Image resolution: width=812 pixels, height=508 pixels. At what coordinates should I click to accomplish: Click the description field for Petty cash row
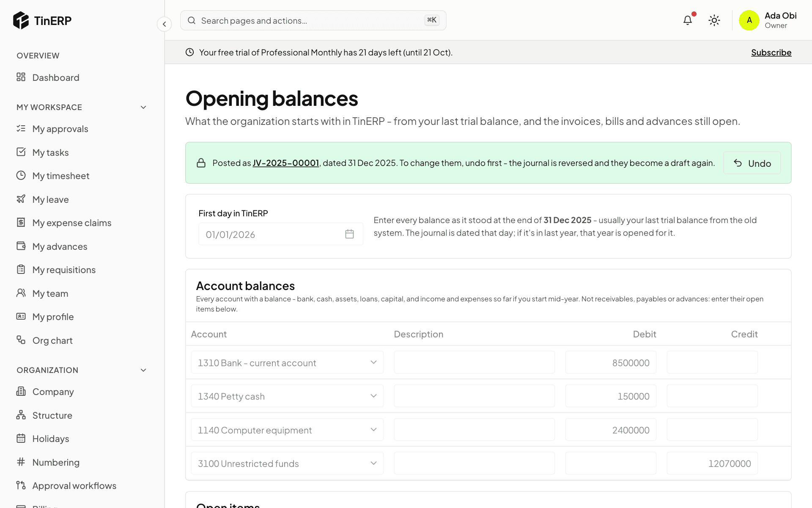click(x=474, y=396)
